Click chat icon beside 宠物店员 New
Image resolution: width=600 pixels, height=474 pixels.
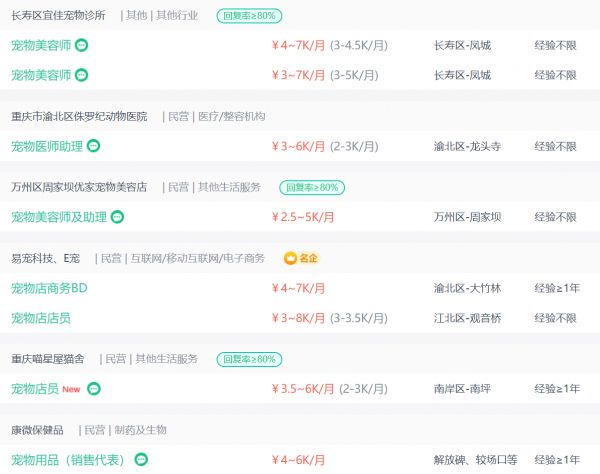(x=94, y=389)
